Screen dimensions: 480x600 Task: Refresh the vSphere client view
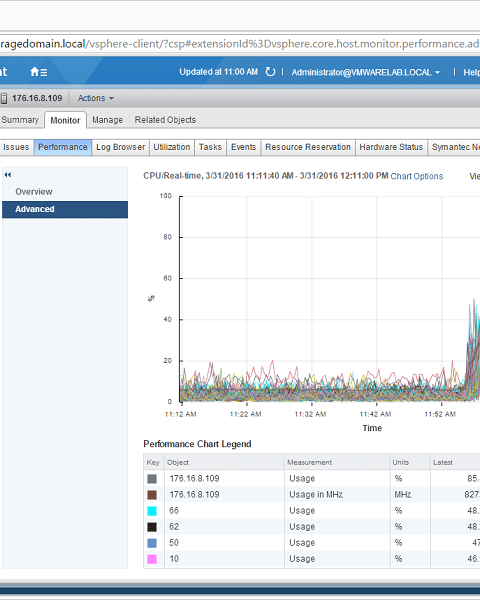(x=270, y=72)
